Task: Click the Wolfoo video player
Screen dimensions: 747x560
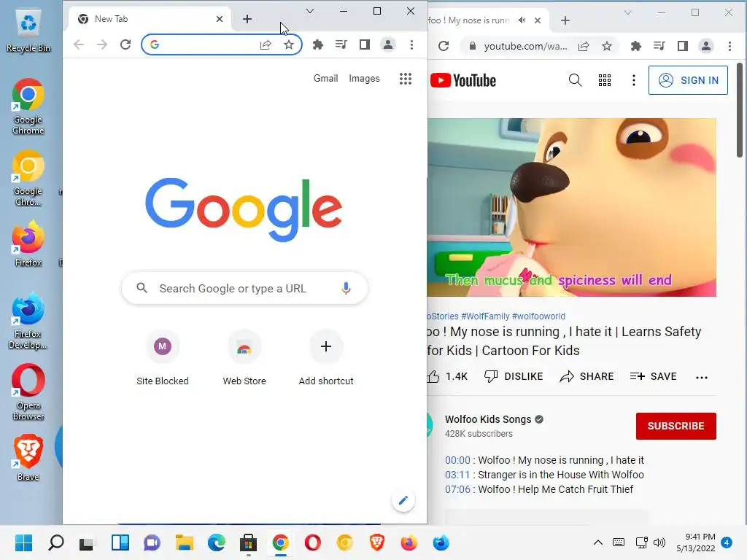Action: pyautogui.click(x=572, y=208)
